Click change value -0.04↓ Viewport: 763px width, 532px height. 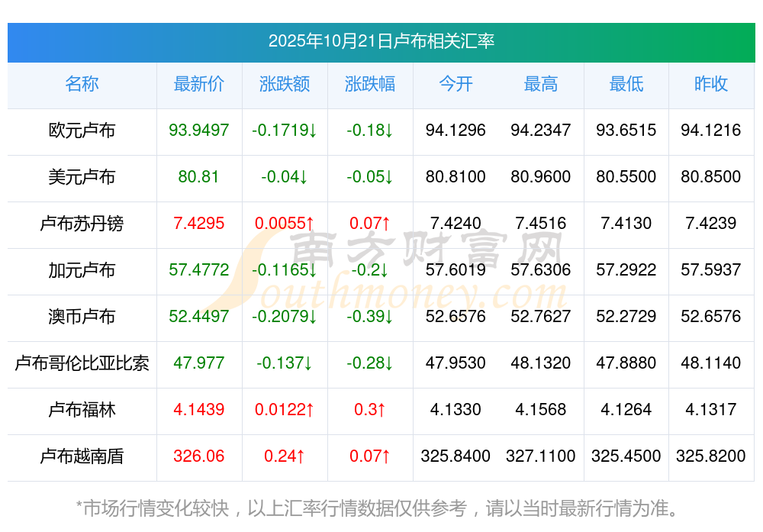click(284, 176)
